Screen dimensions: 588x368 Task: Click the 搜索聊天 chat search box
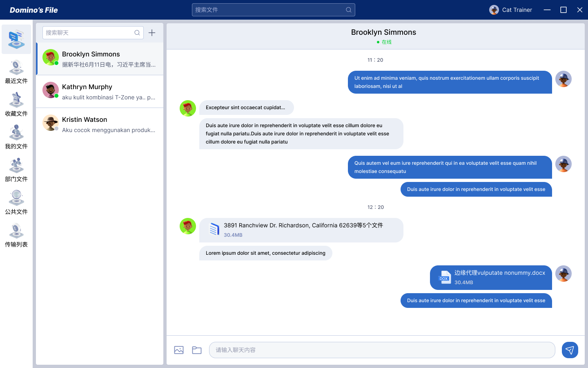[89, 33]
